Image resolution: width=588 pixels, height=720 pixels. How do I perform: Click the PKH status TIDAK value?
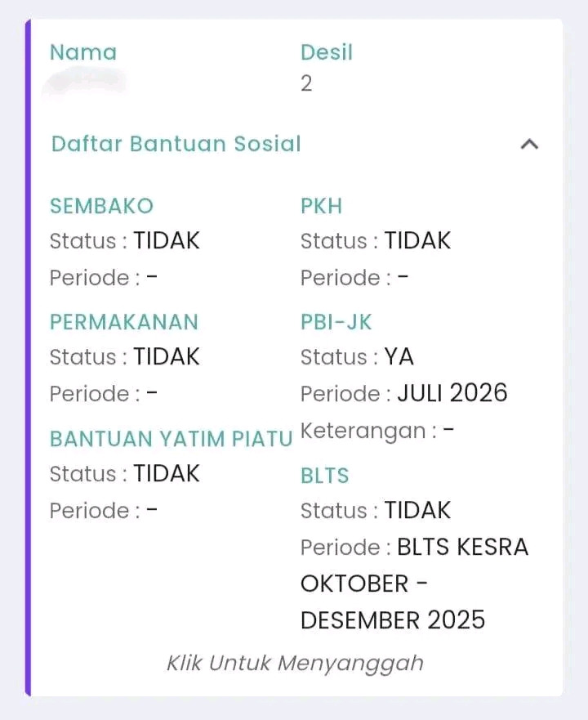[x=417, y=240]
